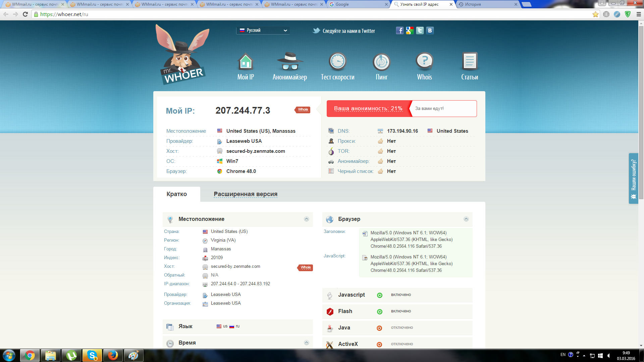This screenshot has width=644, height=362.
Task: Open the new tab button
Action: pos(527,4)
